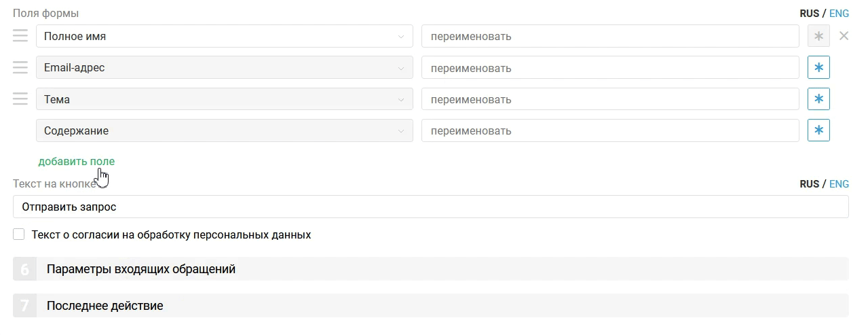This screenshot has width=868, height=335.
Task: Open the Email-адрес field type dropdown
Action: (x=224, y=68)
